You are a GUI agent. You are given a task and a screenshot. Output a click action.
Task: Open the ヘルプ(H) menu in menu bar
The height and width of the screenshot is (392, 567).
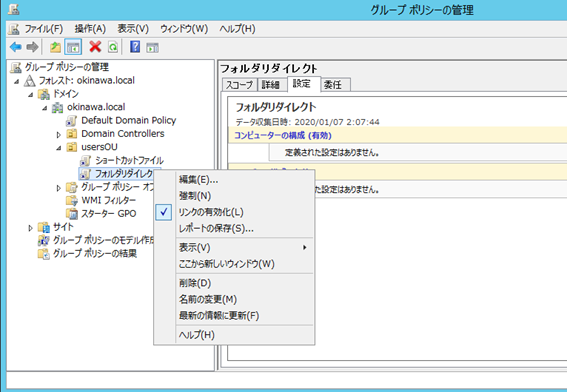tap(237, 29)
